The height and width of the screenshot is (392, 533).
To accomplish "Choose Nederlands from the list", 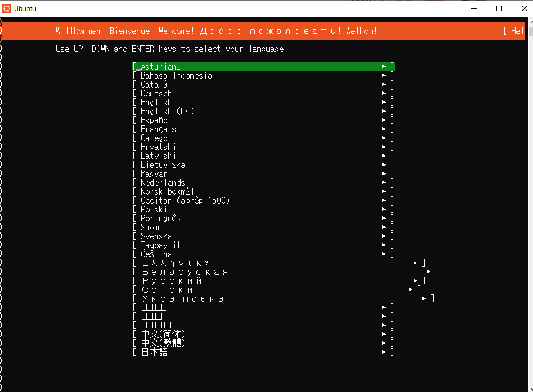I will pyautogui.click(x=263, y=182).
